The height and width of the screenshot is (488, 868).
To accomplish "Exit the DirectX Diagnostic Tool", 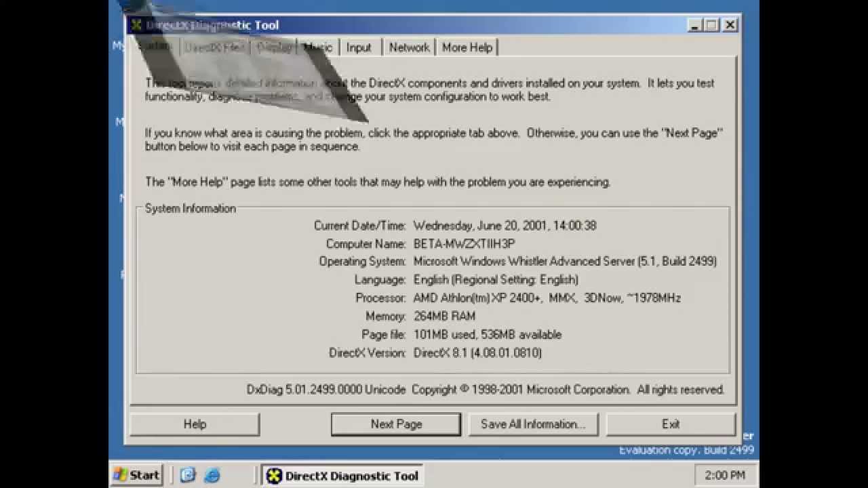I will click(x=671, y=424).
